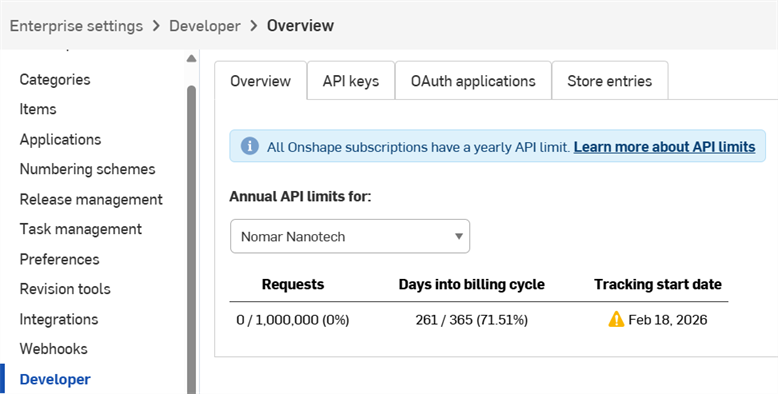Select Release management in sidebar
778x394 pixels.
(x=91, y=199)
